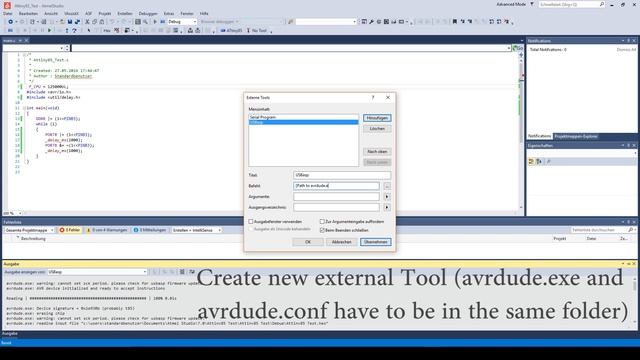This screenshot has height=360, width=640.
Task: Click the Nach oben button
Action: coord(377,151)
